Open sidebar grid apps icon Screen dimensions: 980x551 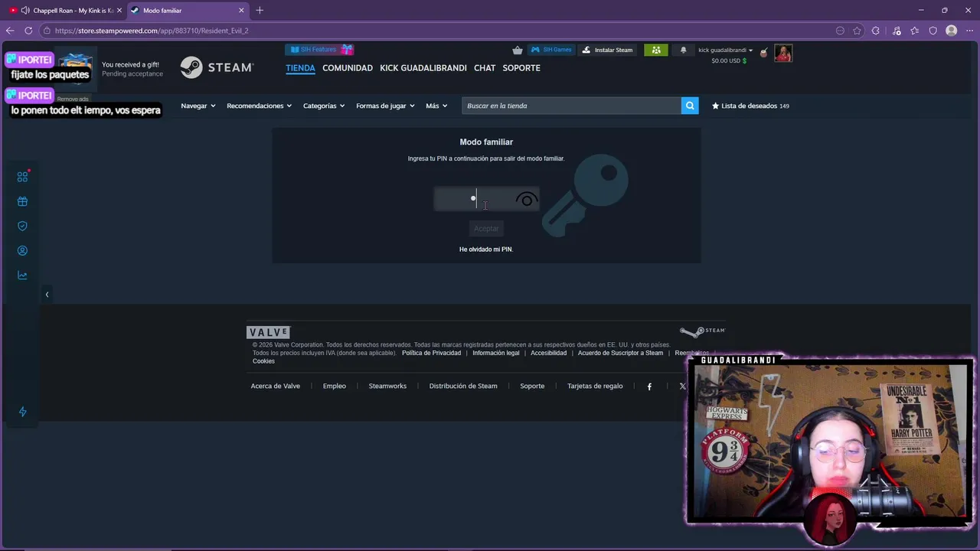click(22, 177)
